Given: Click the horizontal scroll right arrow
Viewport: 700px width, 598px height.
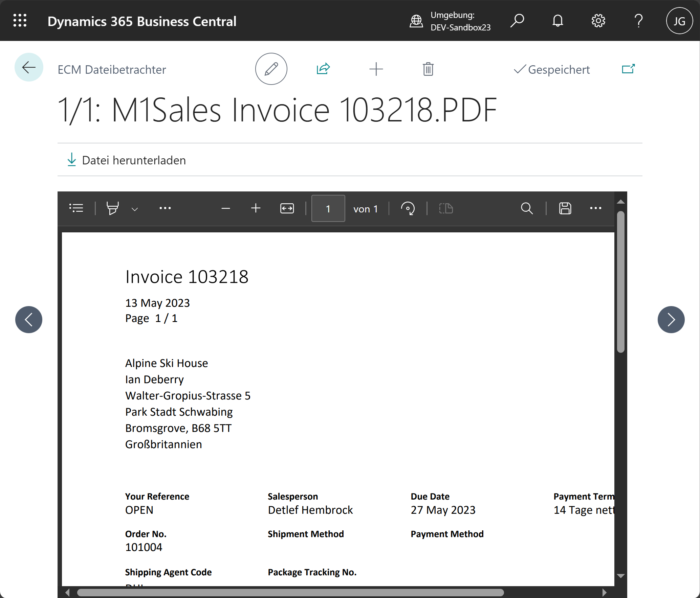Looking at the screenshot, I should [x=605, y=593].
